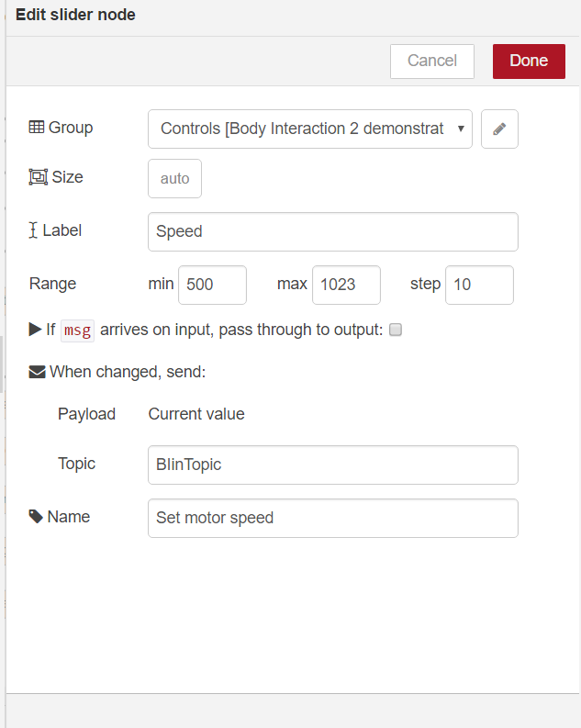Click the Label field containing Speed
The image size is (581, 728).
(x=332, y=231)
